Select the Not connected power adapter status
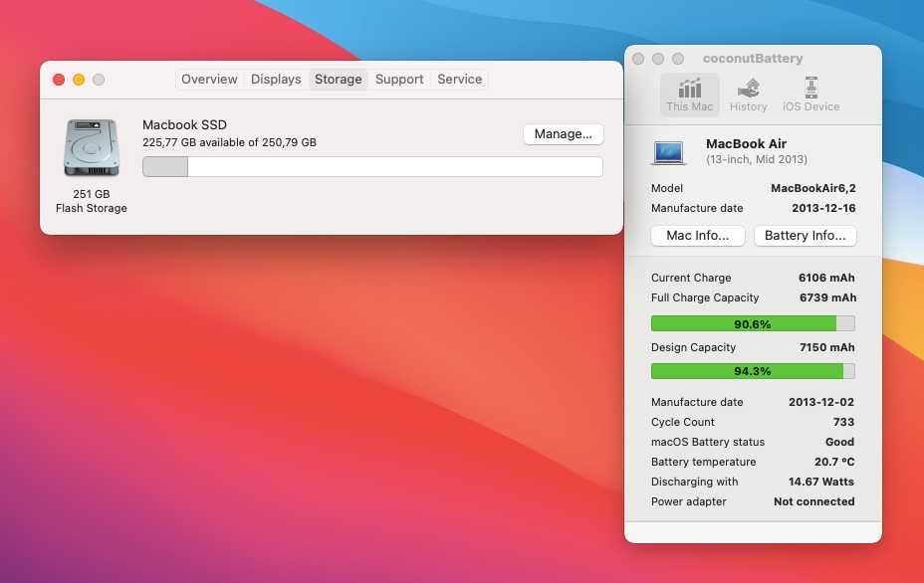Viewport: 924px width, 583px height. (813, 501)
